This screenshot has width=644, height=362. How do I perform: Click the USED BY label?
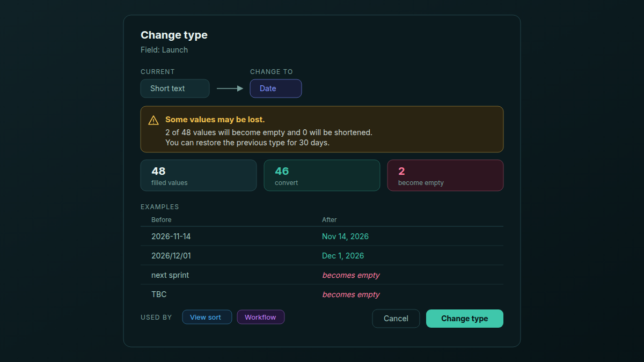[156, 317]
